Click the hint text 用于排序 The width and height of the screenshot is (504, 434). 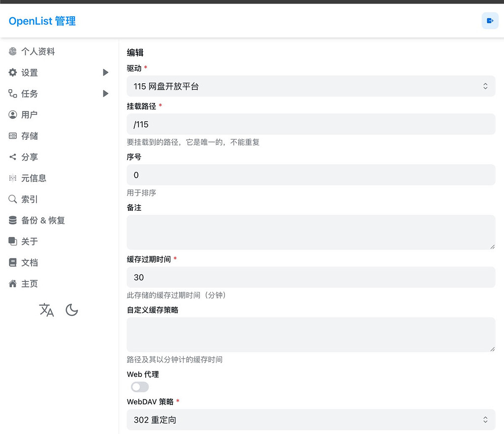point(141,193)
